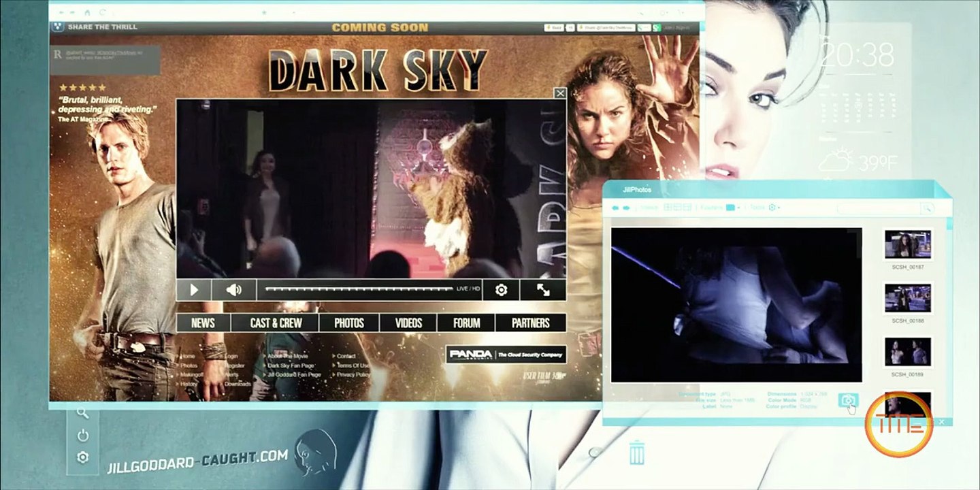Open the Downloads footer link

pos(238,384)
